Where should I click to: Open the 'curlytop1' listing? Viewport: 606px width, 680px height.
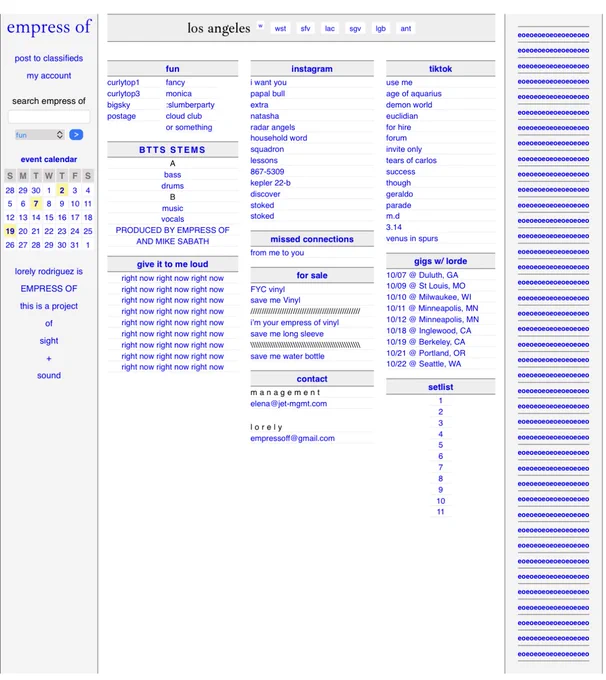coord(124,82)
